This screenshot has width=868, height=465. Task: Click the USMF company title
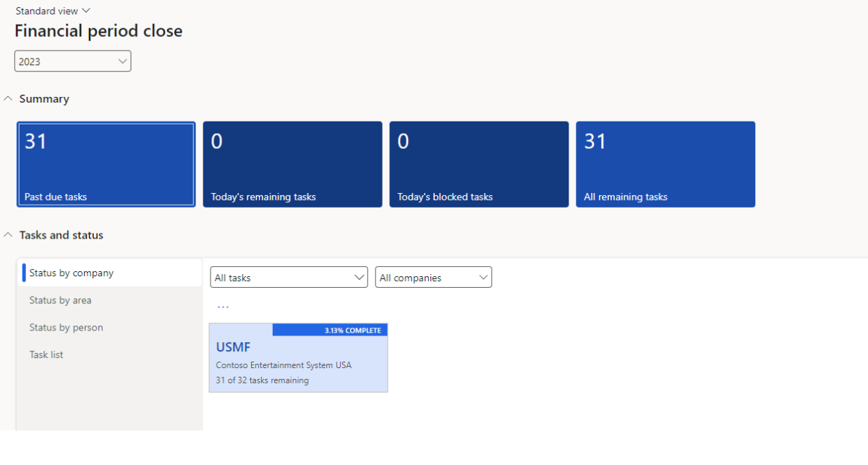pyautogui.click(x=233, y=347)
